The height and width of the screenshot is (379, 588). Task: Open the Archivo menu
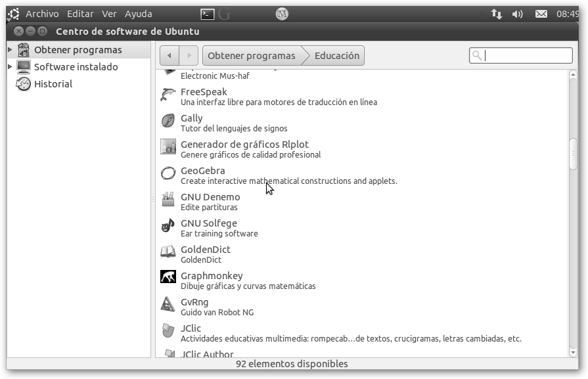42,14
